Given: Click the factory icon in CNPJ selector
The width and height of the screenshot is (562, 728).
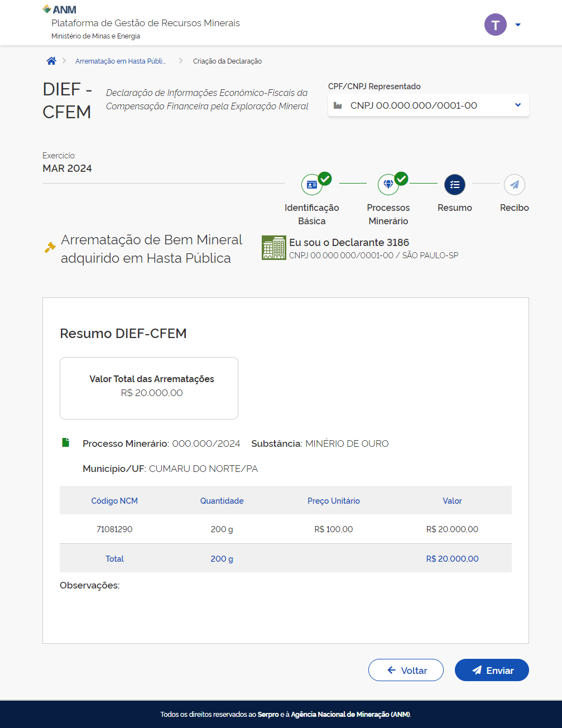Looking at the screenshot, I should point(338,105).
